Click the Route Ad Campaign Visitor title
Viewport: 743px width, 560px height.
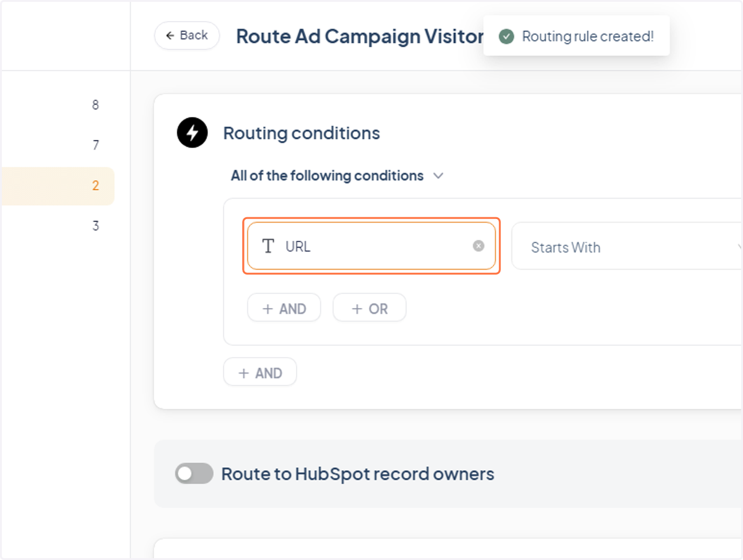click(360, 36)
